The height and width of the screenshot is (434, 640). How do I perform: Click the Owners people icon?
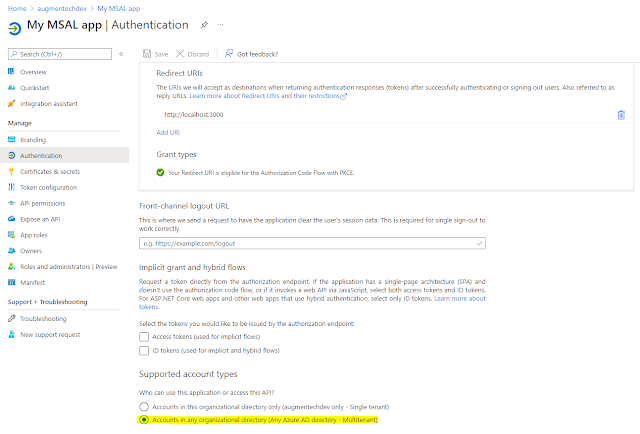coord(11,251)
